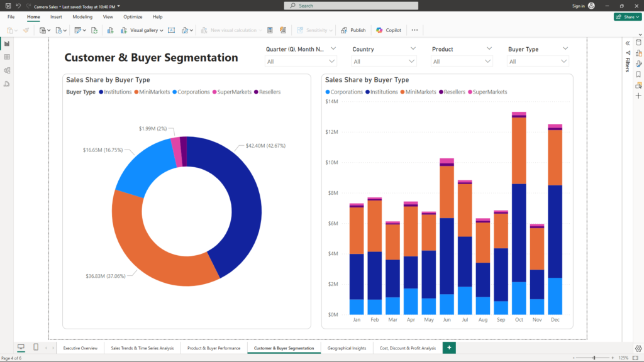The image size is (644, 362).
Task: Open the Table view in left sidebar
Action: point(7,57)
